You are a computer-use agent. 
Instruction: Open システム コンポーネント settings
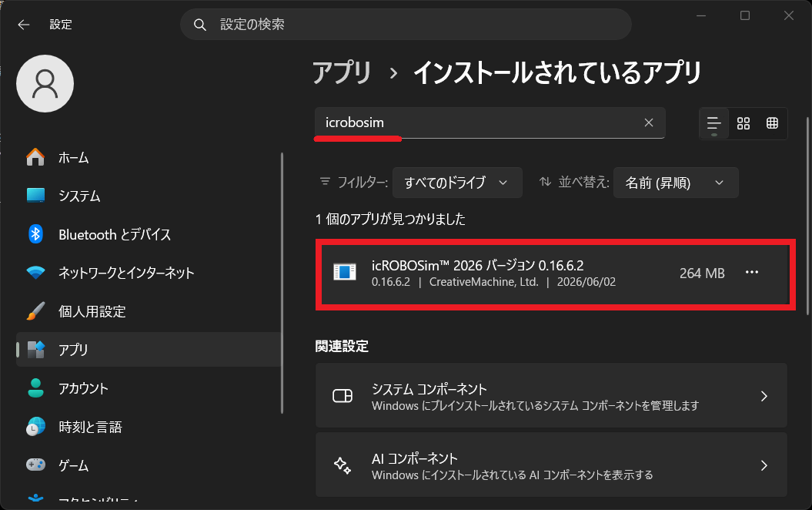pos(551,395)
